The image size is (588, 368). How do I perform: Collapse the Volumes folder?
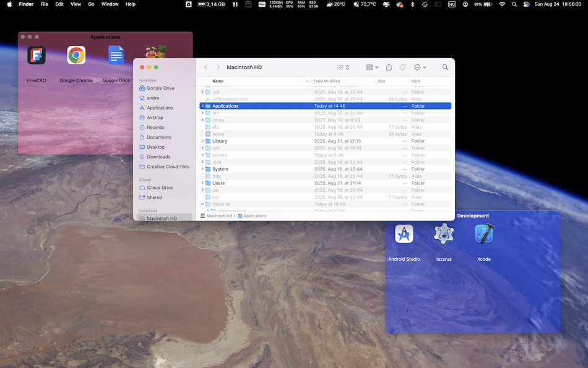pos(202,204)
